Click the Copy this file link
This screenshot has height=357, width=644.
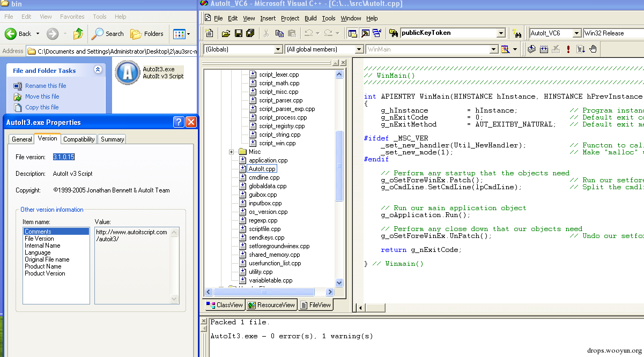45,106
